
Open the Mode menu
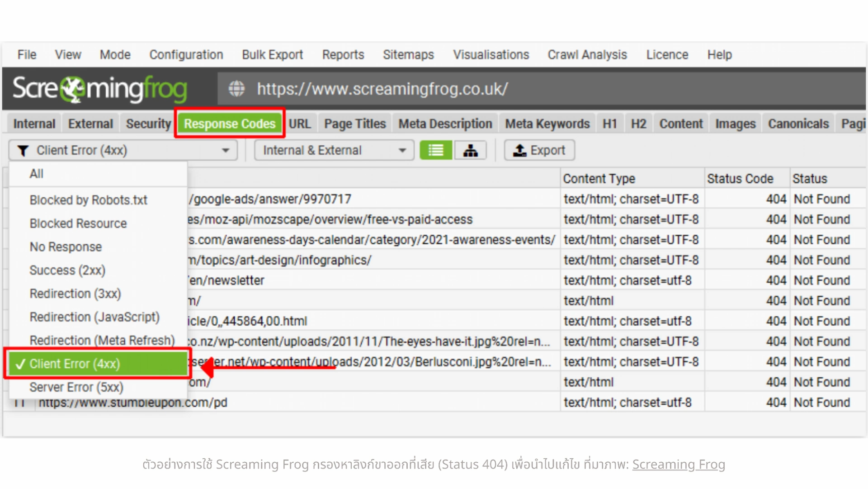pyautogui.click(x=115, y=55)
